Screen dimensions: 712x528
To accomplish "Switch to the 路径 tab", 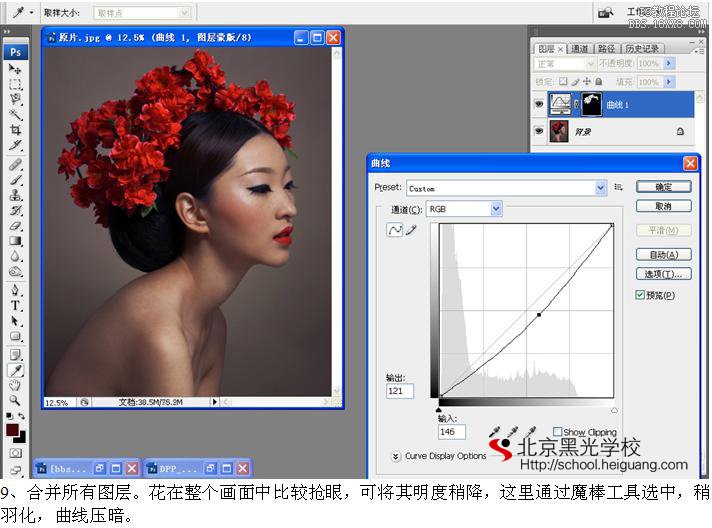I will [x=606, y=49].
